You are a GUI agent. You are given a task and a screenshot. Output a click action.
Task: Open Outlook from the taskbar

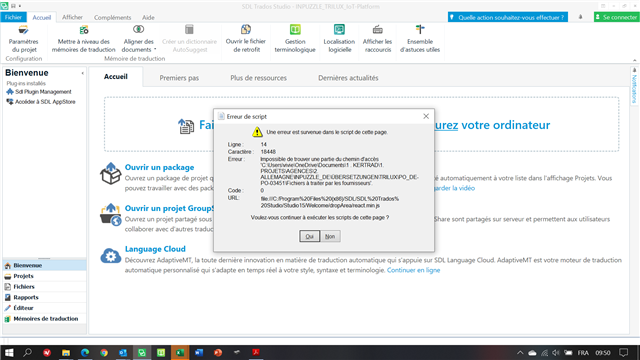123,352
